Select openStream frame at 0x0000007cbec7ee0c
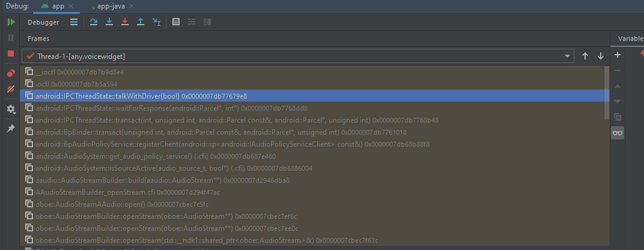This screenshot has height=250, width=644. point(312,228)
